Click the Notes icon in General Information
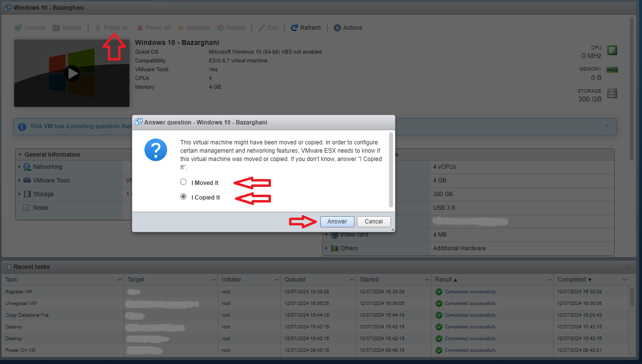This screenshot has height=364, width=642. pyautogui.click(x=27, y=208)
